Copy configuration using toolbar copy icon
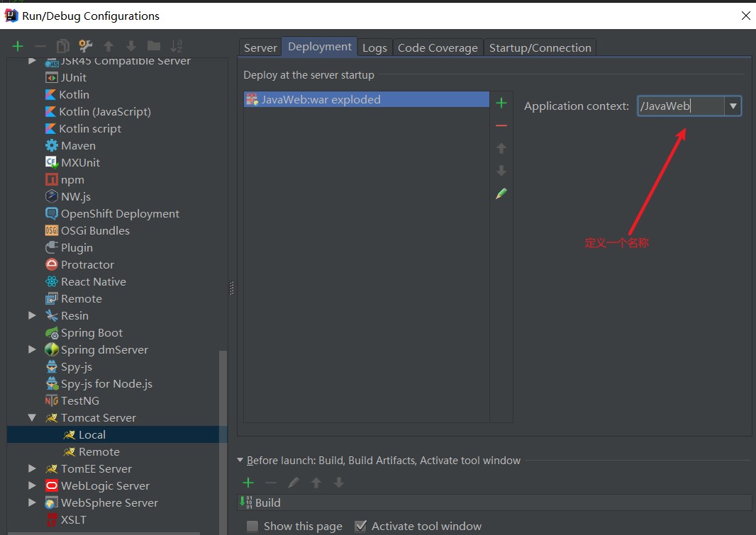This screenshot has width=756, height=535. click(63, 46)
